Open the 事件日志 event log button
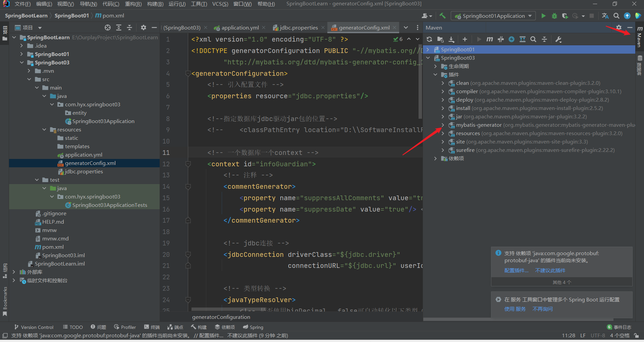Viewport: 644px width, 342px height. [x=619, y=327]
